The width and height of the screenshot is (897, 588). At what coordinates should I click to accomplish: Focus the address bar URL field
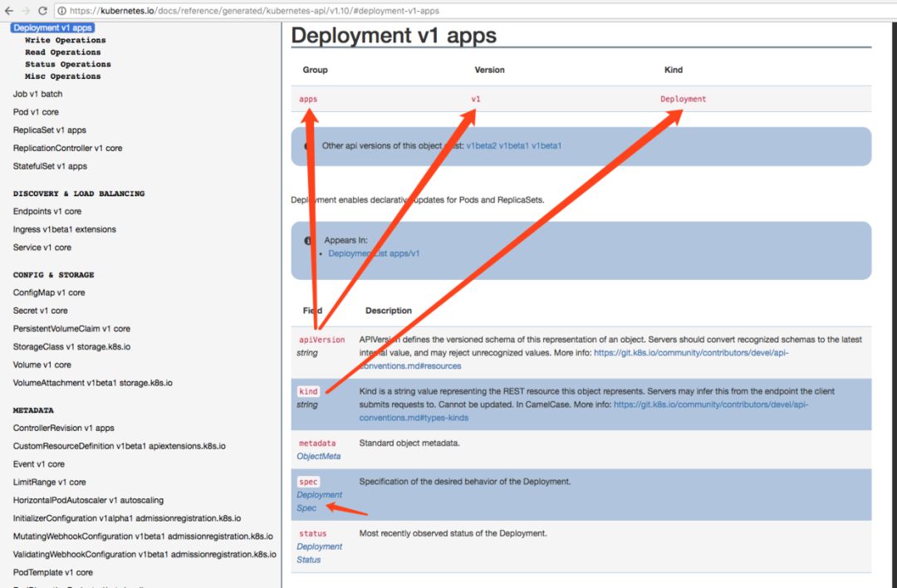[x=475, y=10]
